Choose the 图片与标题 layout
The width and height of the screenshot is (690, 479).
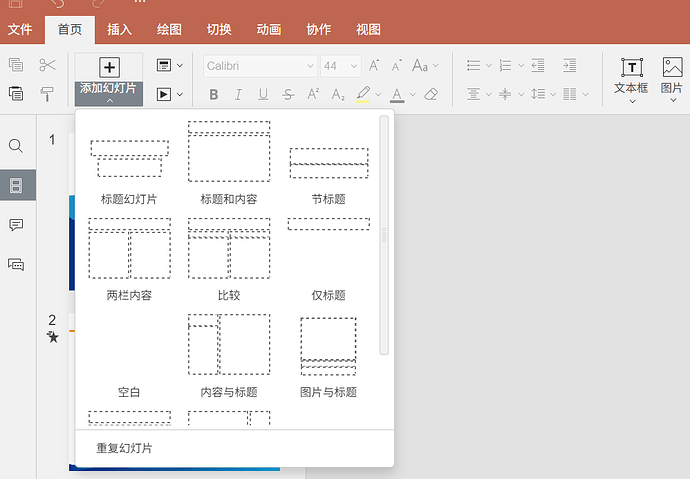[329, 356]
